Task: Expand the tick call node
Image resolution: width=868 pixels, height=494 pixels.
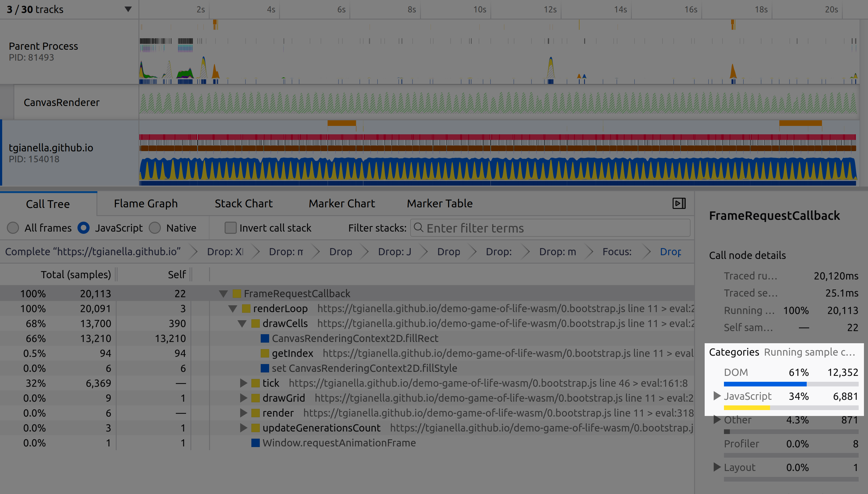Action: (243, 383)
